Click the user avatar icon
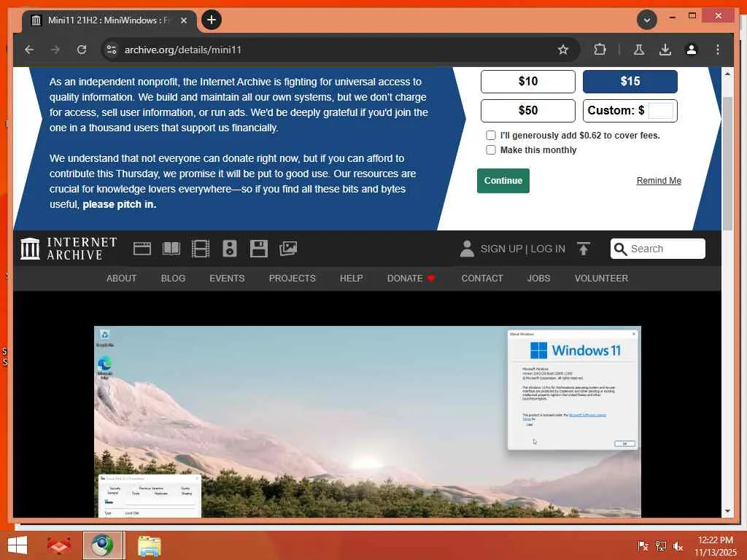This screenshot has width=747, height=560. [x=467, y=249]
